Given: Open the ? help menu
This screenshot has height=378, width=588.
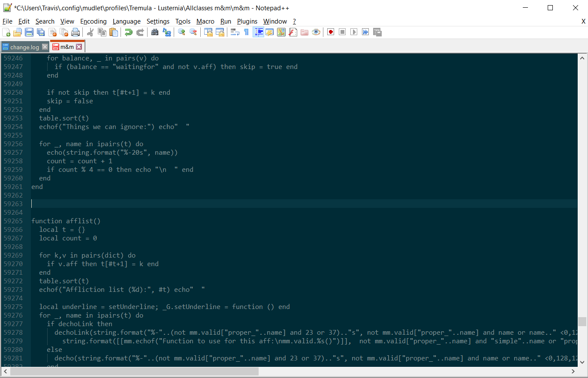Looking at the screenshot, I should pos(294,21).
